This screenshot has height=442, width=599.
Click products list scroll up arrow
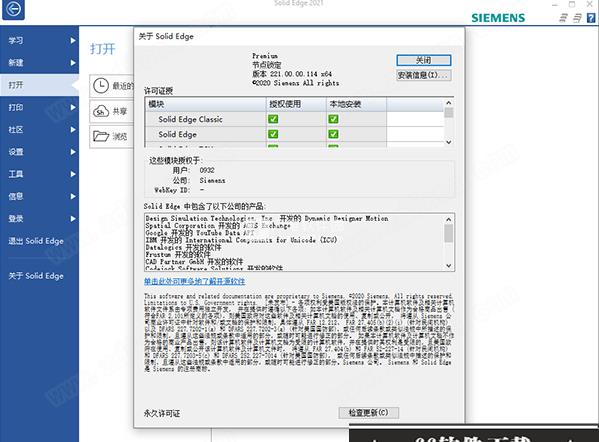tap(449, 219)
